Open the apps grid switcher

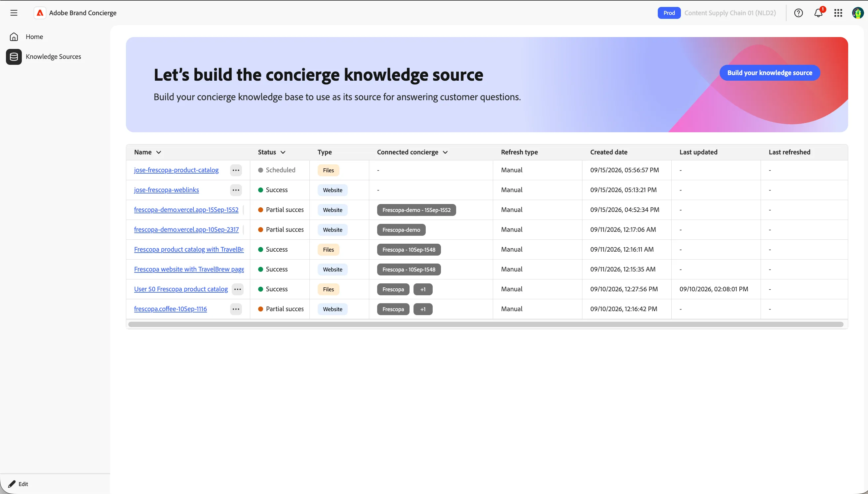[x=838, y=13]
